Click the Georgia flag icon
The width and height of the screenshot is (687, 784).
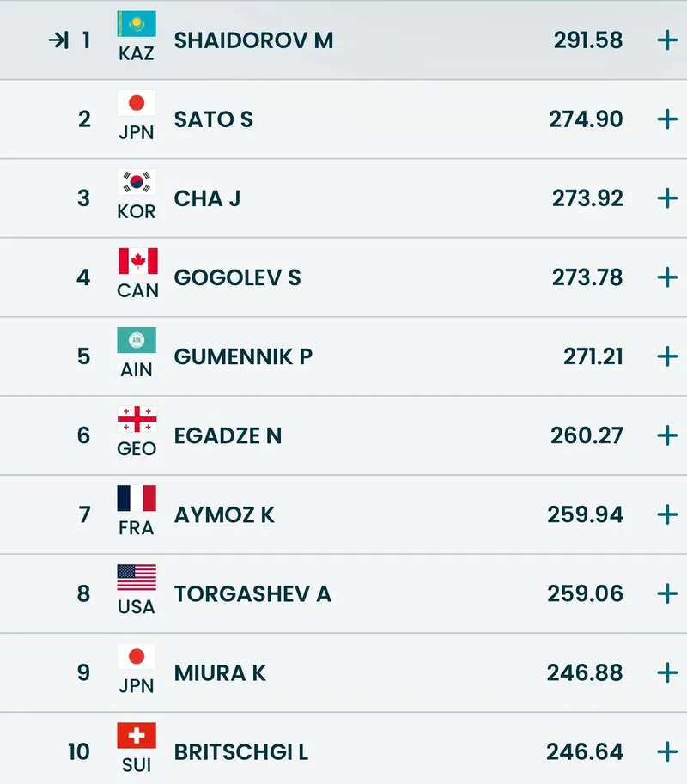[137, 419]
